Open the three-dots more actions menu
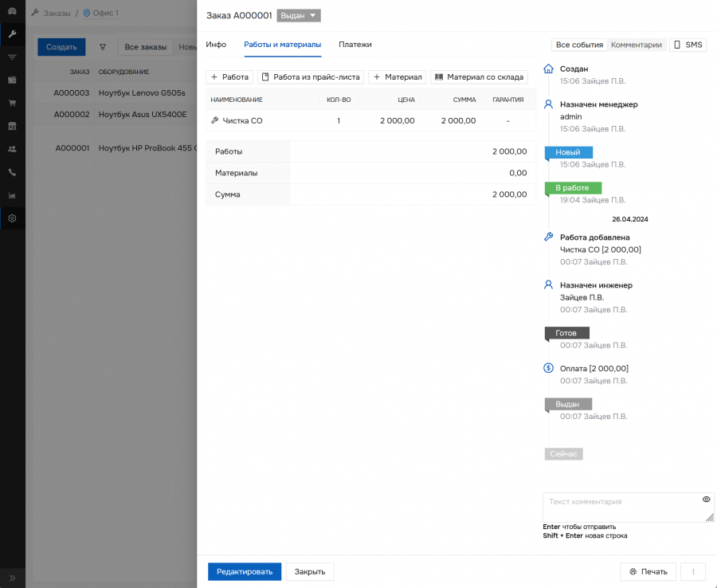This screenshot has height=588, width=717. tap(693, 572)
